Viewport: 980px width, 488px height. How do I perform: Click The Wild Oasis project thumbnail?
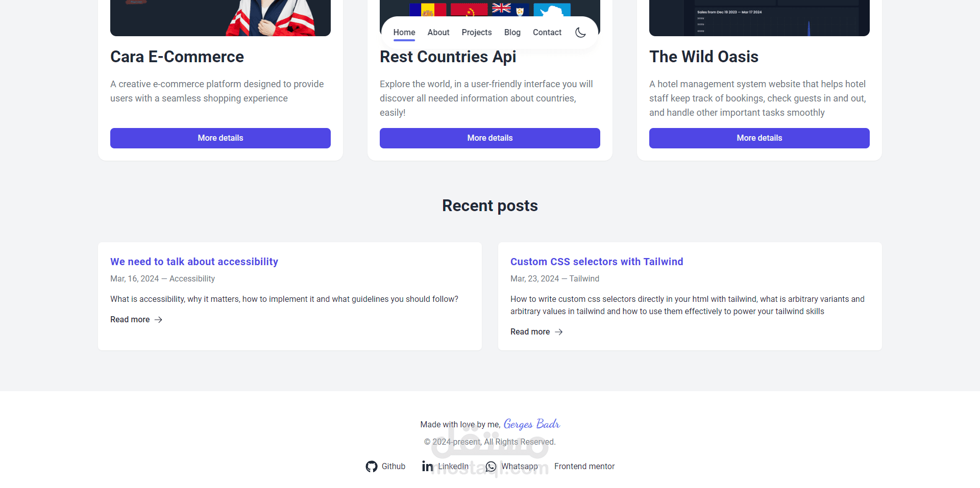tap(759, 18)
